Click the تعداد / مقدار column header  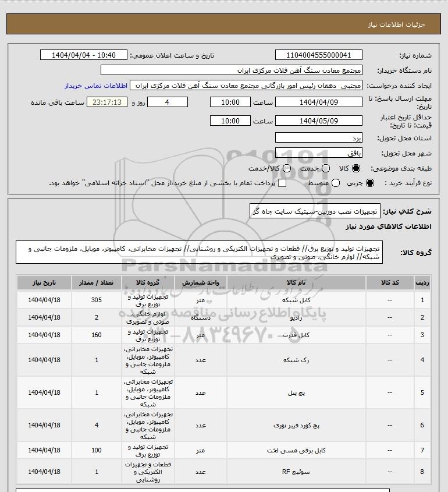[96, 283]
